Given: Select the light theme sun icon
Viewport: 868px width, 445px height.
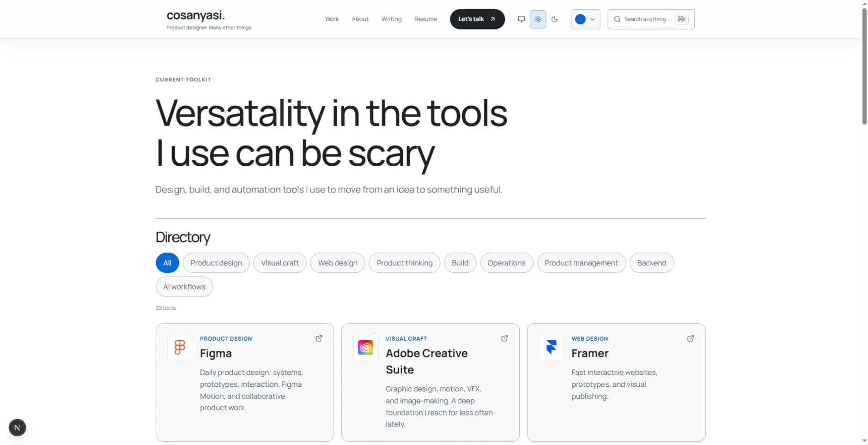Looking at the screenshot, I should (x=538, y=19).
